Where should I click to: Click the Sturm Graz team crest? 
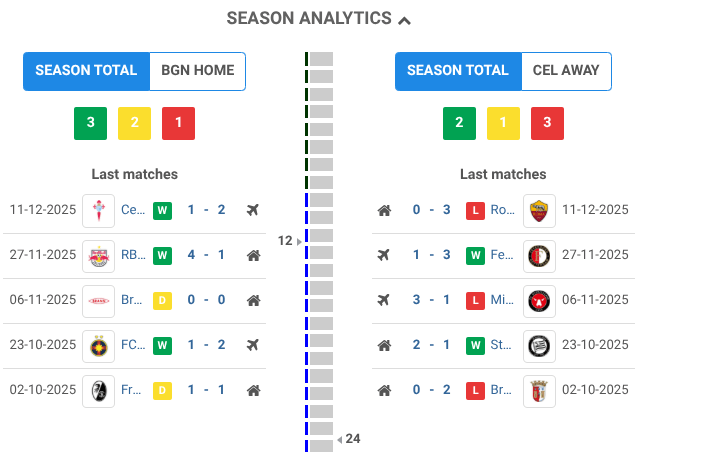point(539,345)
